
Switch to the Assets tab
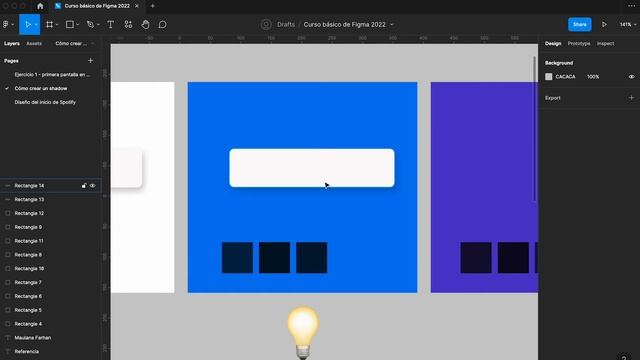pyautogui.click(x=34, y=43)
